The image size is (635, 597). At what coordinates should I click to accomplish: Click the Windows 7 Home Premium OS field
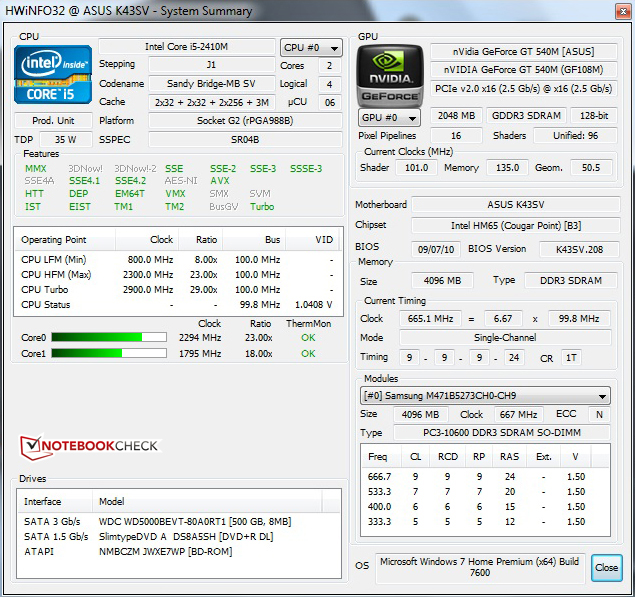[x=480, y=567]
